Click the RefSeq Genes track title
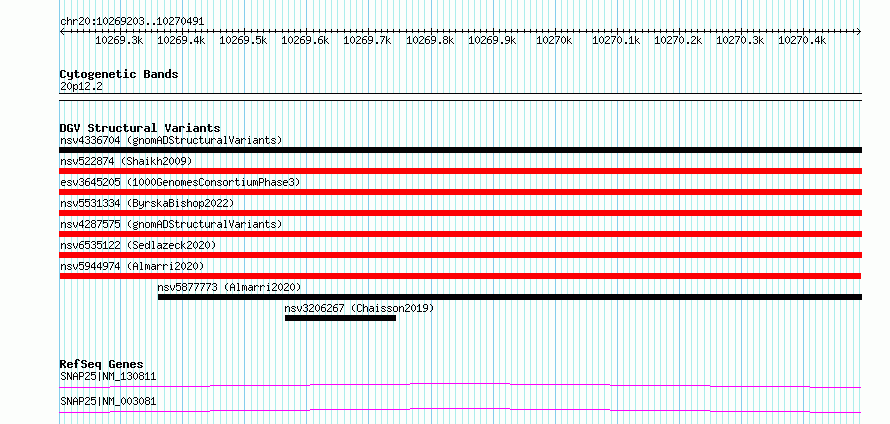Image resolution: width=890 pixels, height=424 pixels. click(102, 364)
